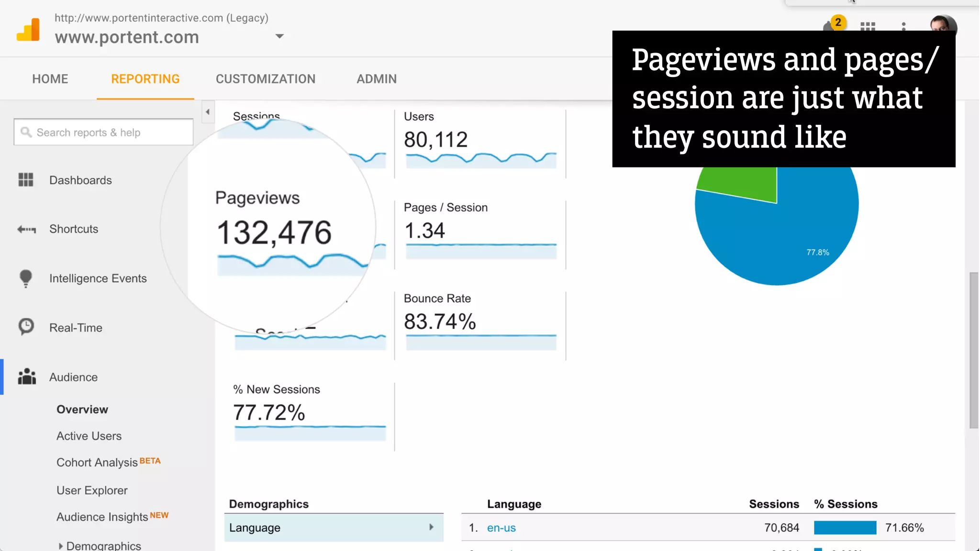
Task: Click the % Sessions column header
Action: click(846, 504)
